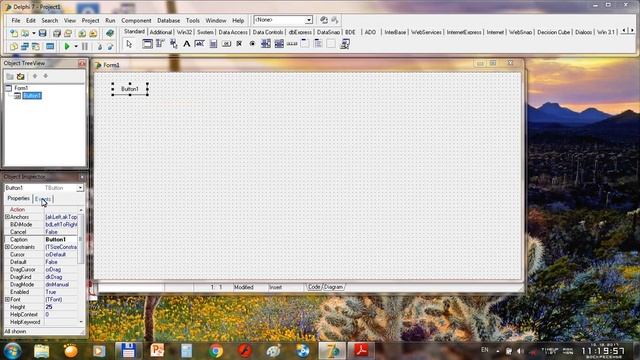The image size is (640, 360).
Task: Click the View Form toolbar icon
Action: point(25,46)
